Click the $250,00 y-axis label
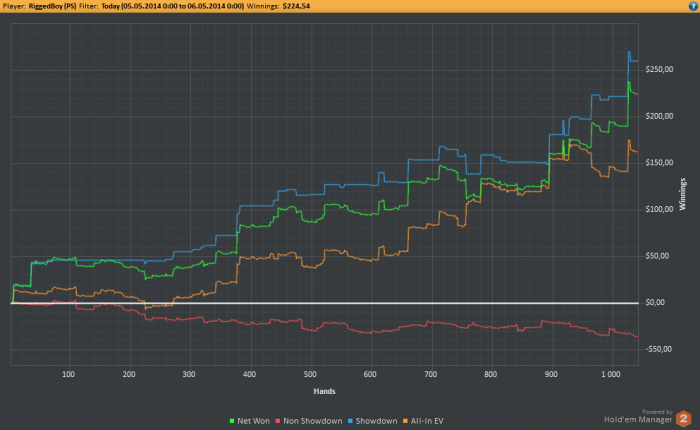Image resolution: width=700 pixels, height=430 pixels. coord(659,70)
